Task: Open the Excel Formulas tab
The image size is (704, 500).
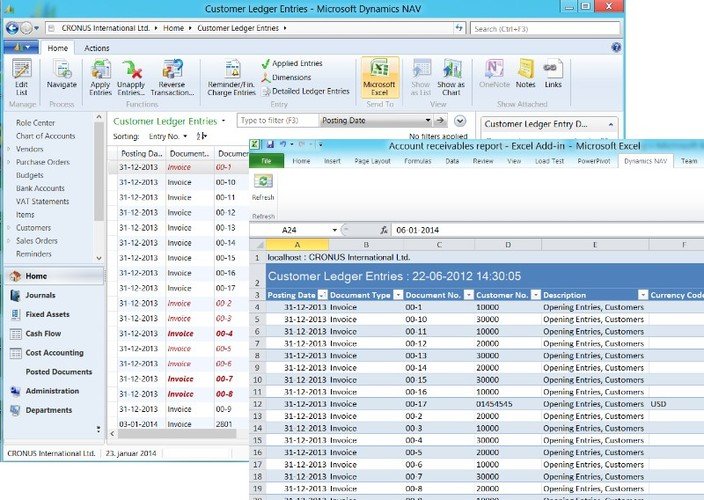Action: coord(418,161)
